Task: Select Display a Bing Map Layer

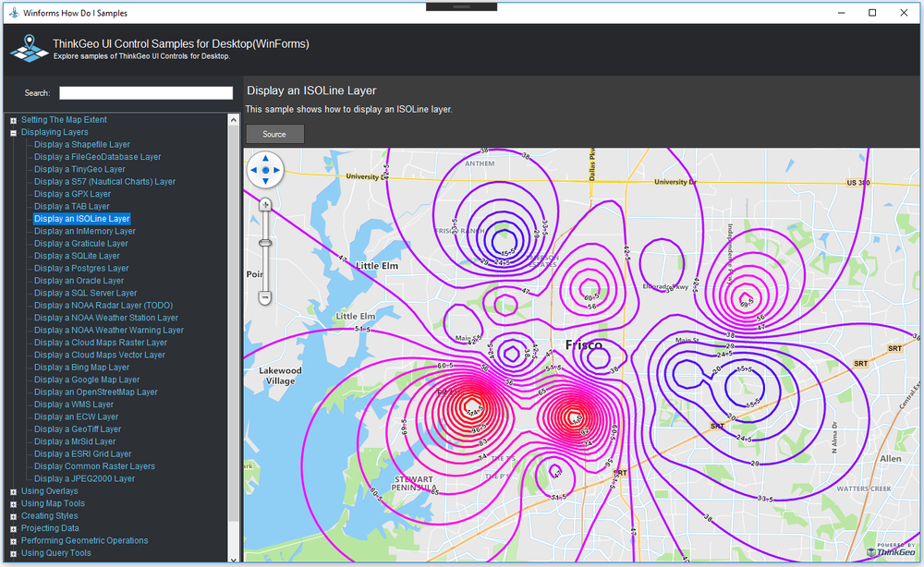Action: pyautogui.click(x=82, y=367)
